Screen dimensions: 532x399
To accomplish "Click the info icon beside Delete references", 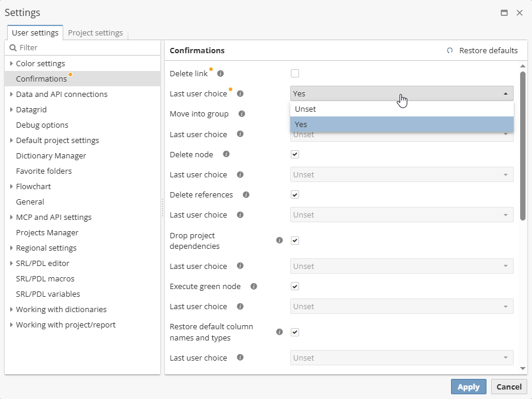I will [246, 194].
